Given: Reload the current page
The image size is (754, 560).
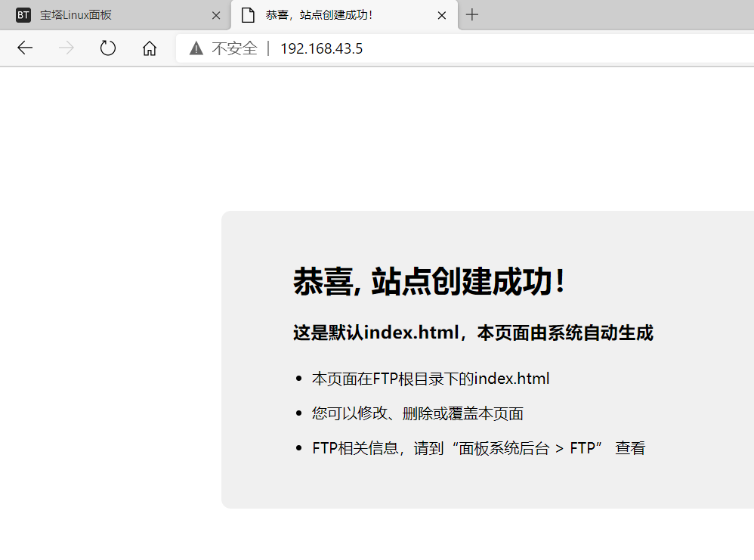Looking at the screenshot, I should coord(108,48).
